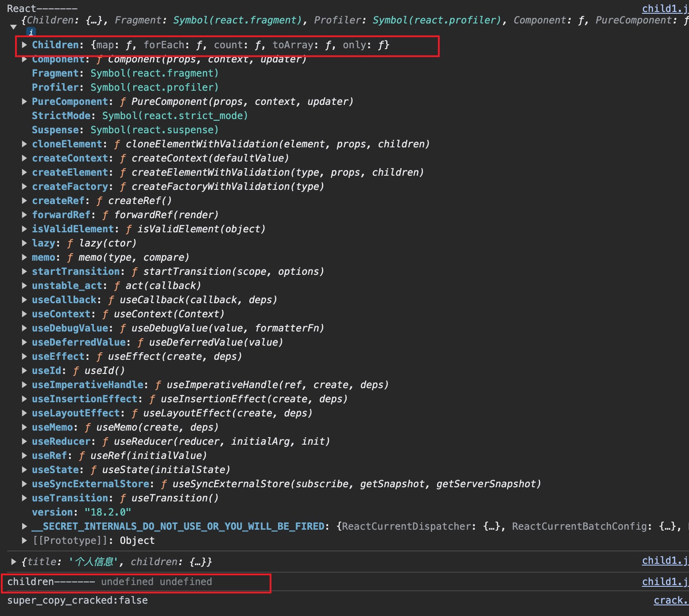Open the crack source link
Viewport: 689px width, 616px height.
point(671,601)
